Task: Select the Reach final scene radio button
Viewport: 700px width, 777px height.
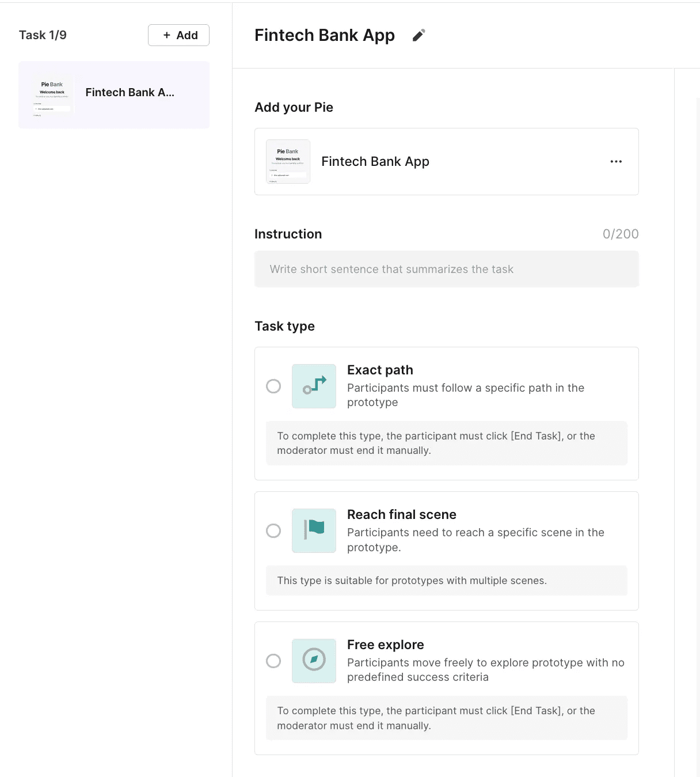Action: pos(273,530)
